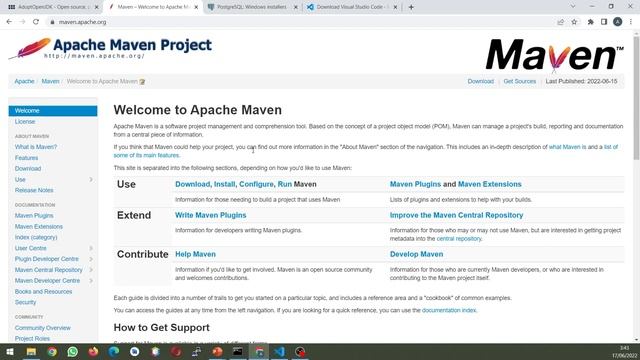The height and width of the screenshot is (360, 640).
Task: Click Get Sources link
Action: tap(520, 81)
